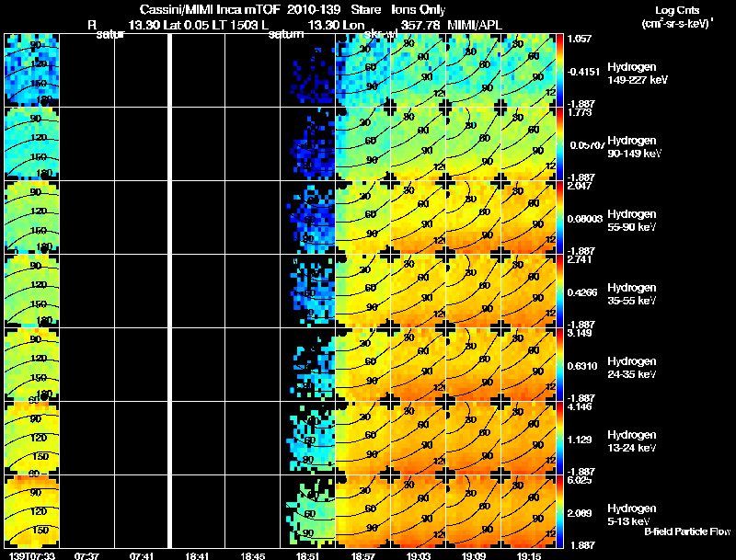Image resolution: width=736 pixels, height=560 pixels.
Task: Click the 'B-field Particle Flow' caption
Action: [x=687, y=531]
